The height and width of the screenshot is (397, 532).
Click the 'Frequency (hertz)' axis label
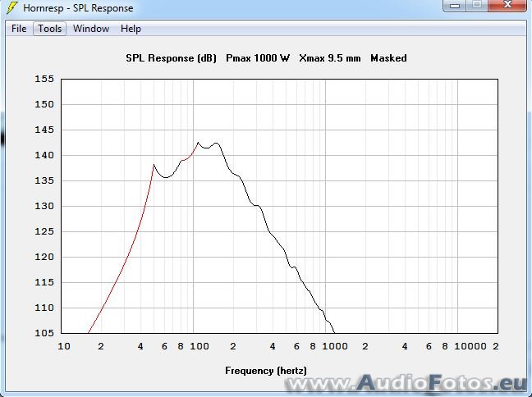266,371
